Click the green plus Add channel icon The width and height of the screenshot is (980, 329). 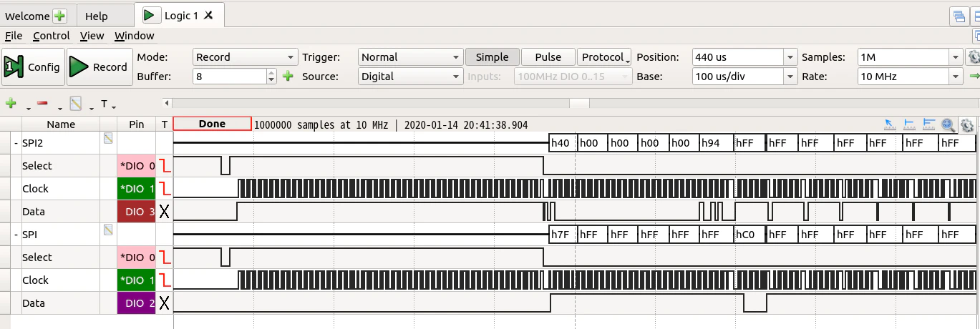(11, 104)
